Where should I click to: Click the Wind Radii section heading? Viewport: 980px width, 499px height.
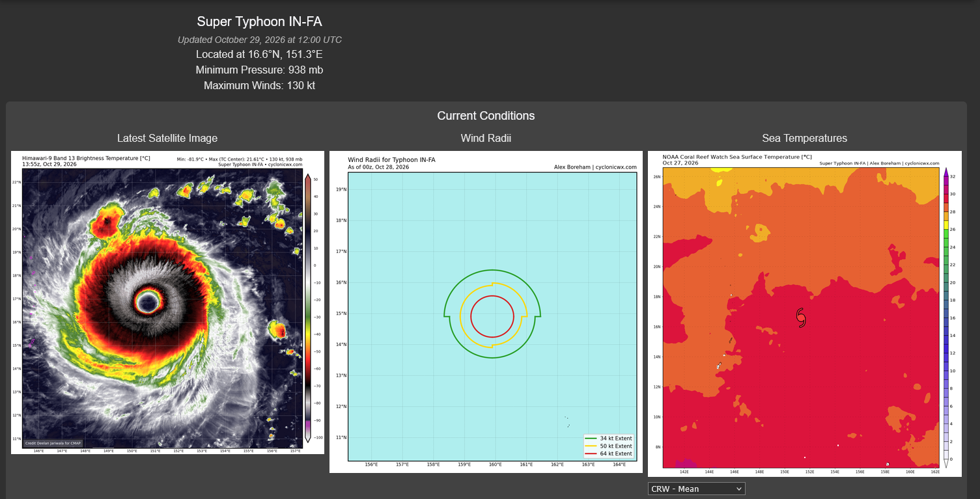(x=486, y=139)
